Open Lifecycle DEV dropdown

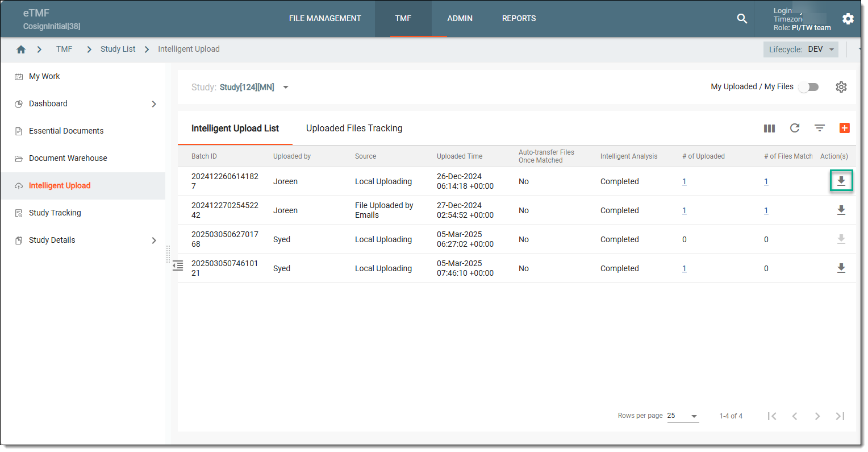[x=800, y=49]
